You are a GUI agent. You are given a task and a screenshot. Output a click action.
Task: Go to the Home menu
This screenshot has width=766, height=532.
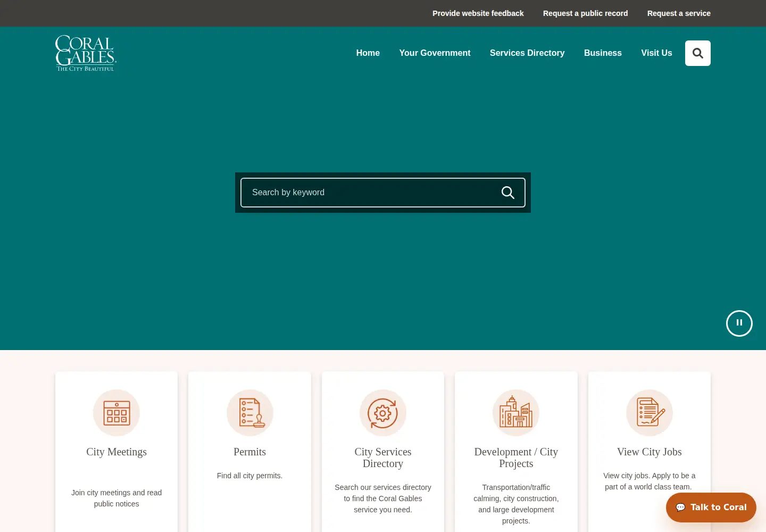[x=368, y=53]
